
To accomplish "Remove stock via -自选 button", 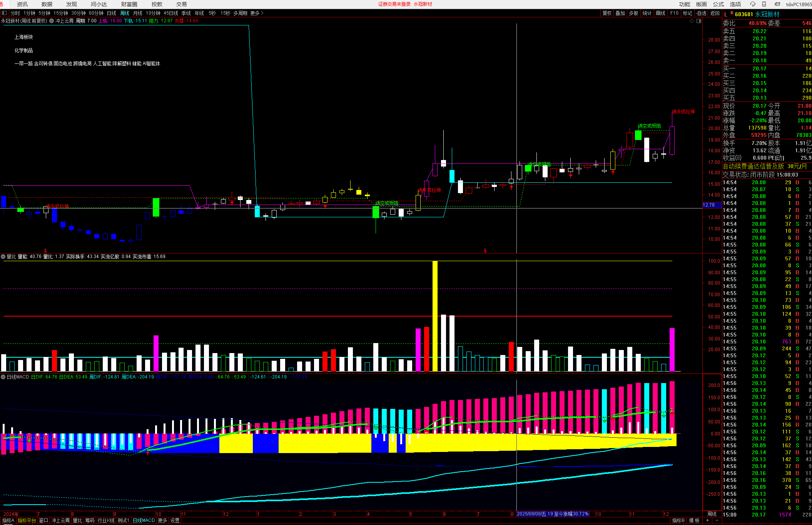I will (701, 13).
